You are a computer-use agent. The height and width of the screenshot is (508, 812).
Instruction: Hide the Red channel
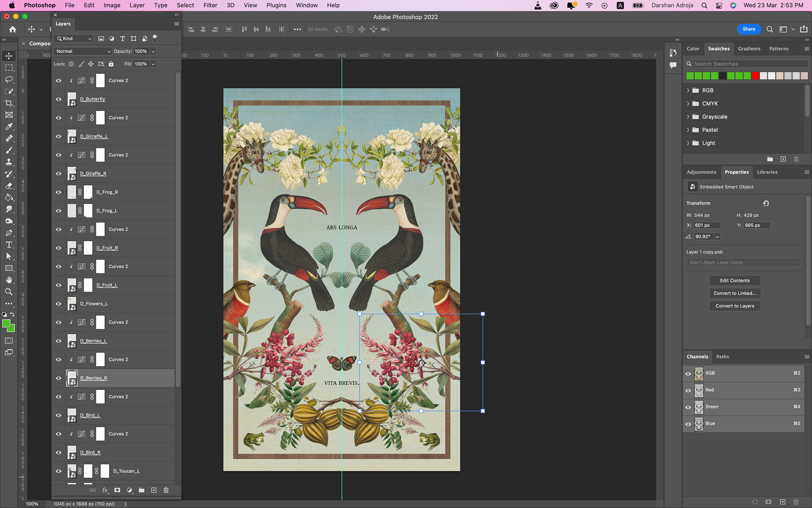click(688, 390)
